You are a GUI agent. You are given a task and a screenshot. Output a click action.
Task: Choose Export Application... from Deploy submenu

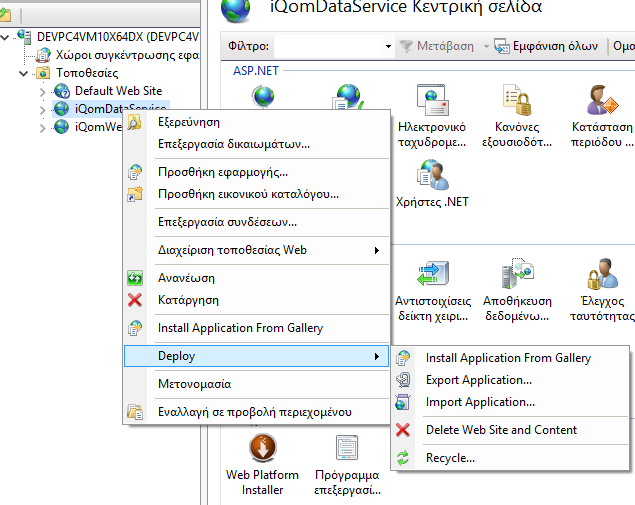pyautogui.click(x=478, y=380)
